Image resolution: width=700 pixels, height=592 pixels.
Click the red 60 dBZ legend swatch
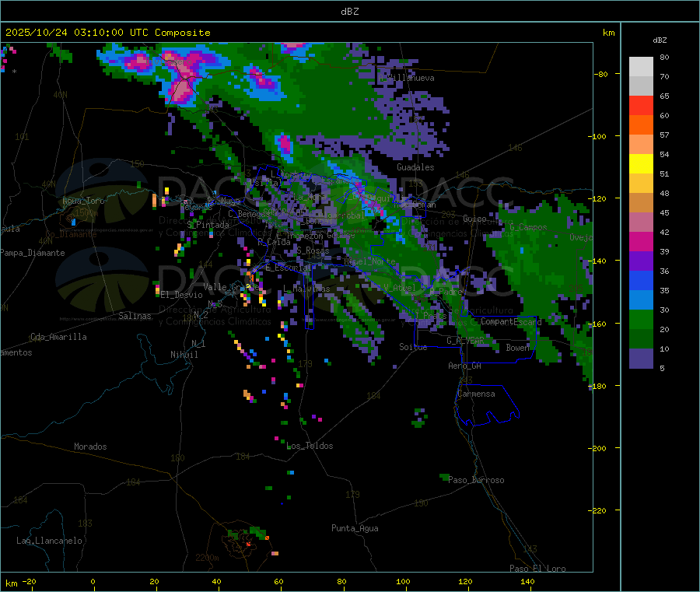[x=641, y=105]
